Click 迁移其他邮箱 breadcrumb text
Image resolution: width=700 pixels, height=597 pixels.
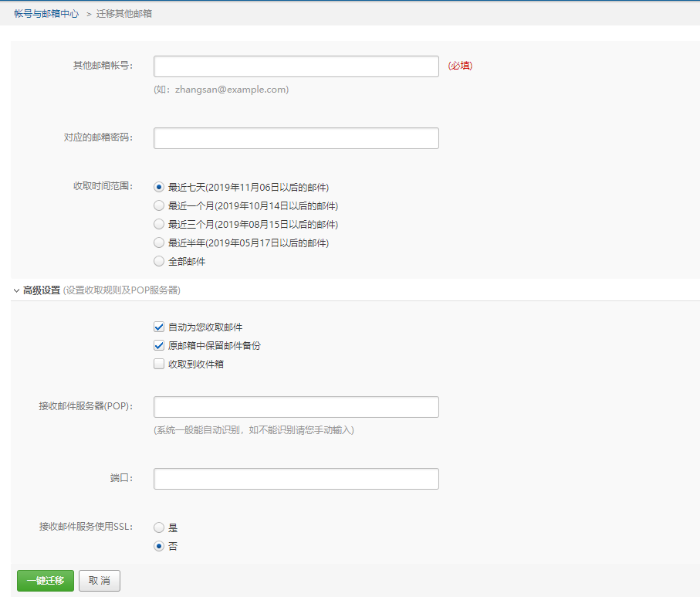(x=124, y=14)
